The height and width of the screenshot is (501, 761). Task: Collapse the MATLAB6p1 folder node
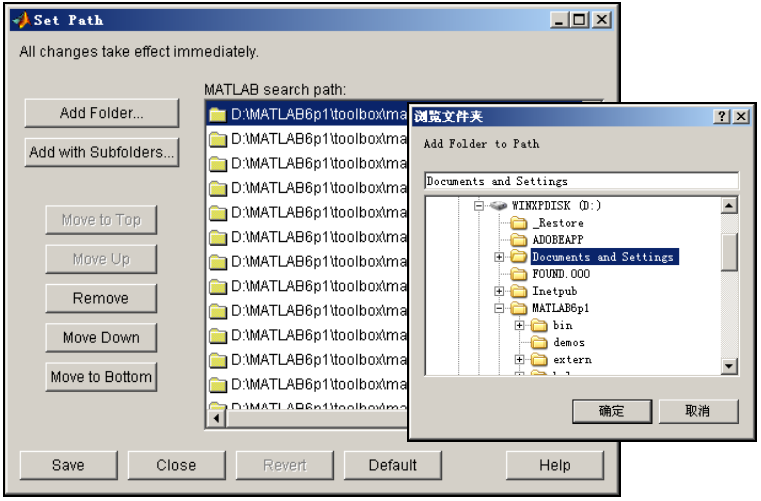(x=499, y=308)
